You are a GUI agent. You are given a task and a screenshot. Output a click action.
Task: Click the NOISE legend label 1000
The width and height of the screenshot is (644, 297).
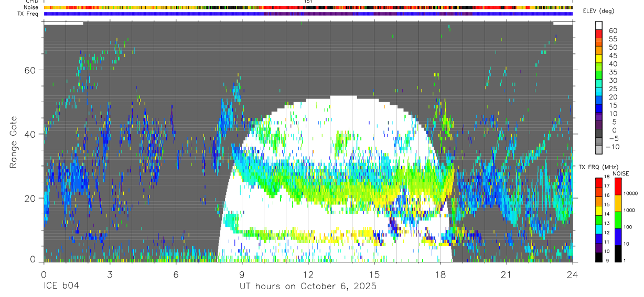630,210
